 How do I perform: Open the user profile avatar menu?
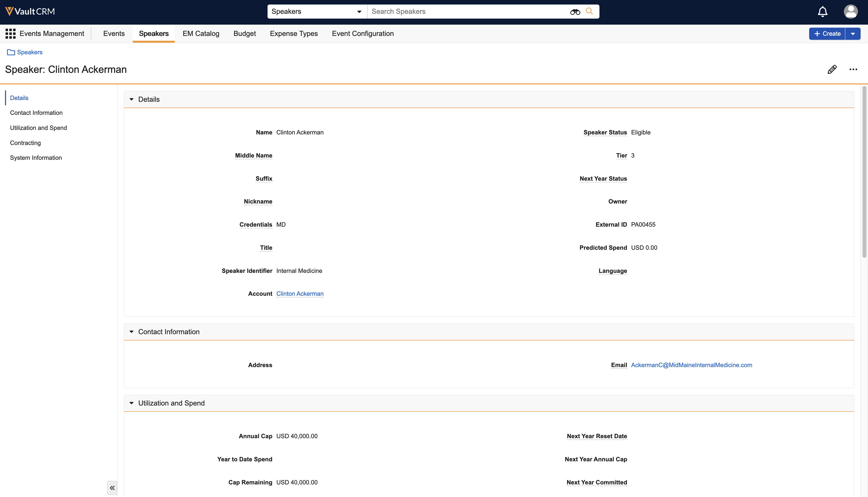point(850,12)
